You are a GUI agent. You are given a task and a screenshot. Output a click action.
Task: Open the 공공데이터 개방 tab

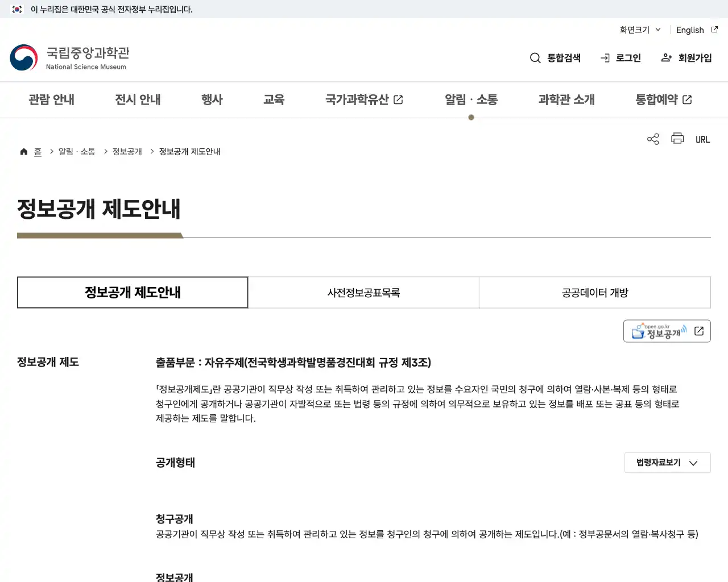(595, 292)
